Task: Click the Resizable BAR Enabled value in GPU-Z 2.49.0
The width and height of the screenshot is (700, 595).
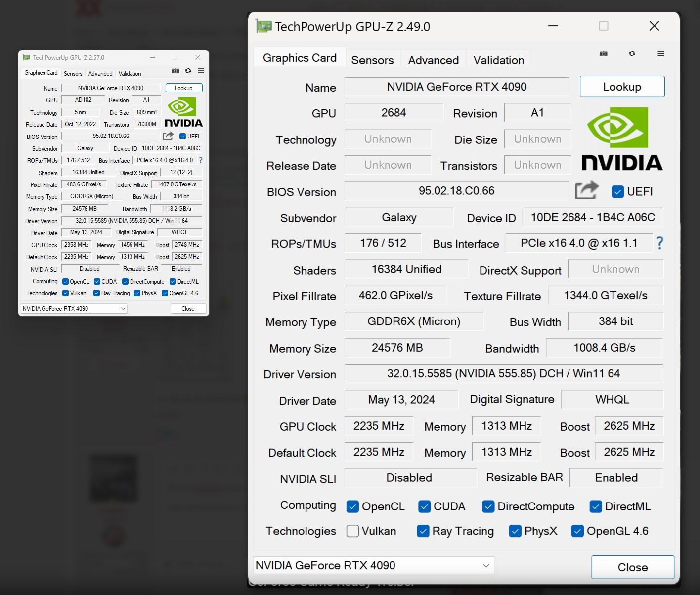Action: tap(616, 478)
